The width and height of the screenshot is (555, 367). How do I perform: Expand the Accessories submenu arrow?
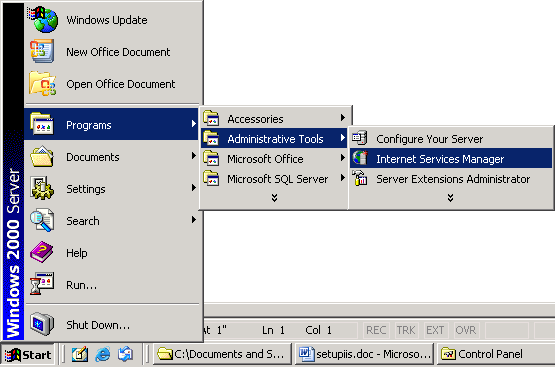pyautogui.click(x=343, y=117)
